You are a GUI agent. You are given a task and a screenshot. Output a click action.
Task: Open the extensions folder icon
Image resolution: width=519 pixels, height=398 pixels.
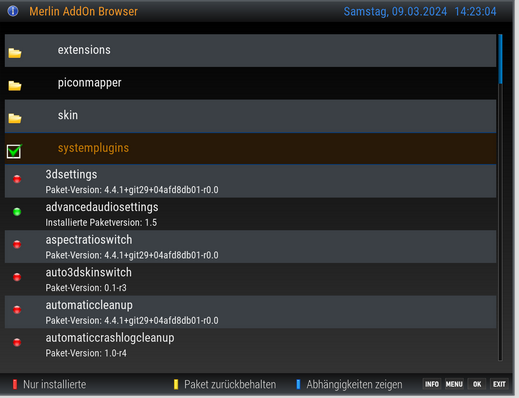[x=15, y=53]
